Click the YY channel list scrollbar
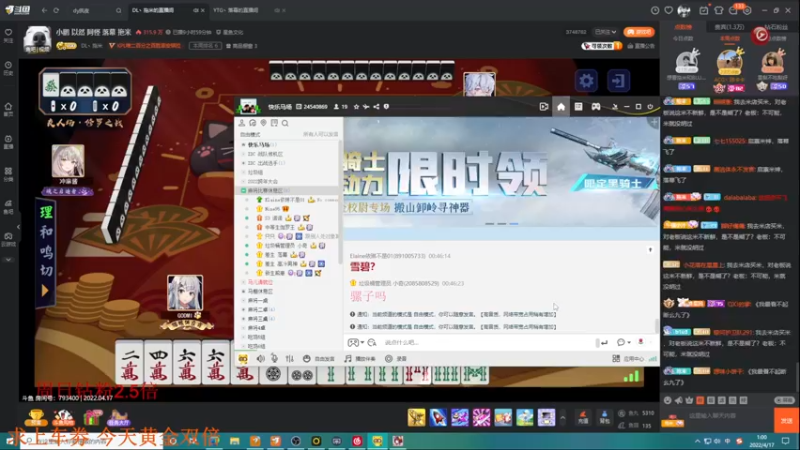Viewport: 800px width, 450px height. tap(340, 202)
